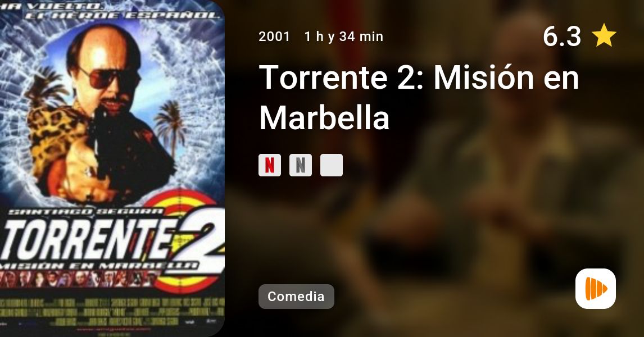Click the title Torrente 2: Misión en Marbella

pyautogui.click(x=419, y=97)
